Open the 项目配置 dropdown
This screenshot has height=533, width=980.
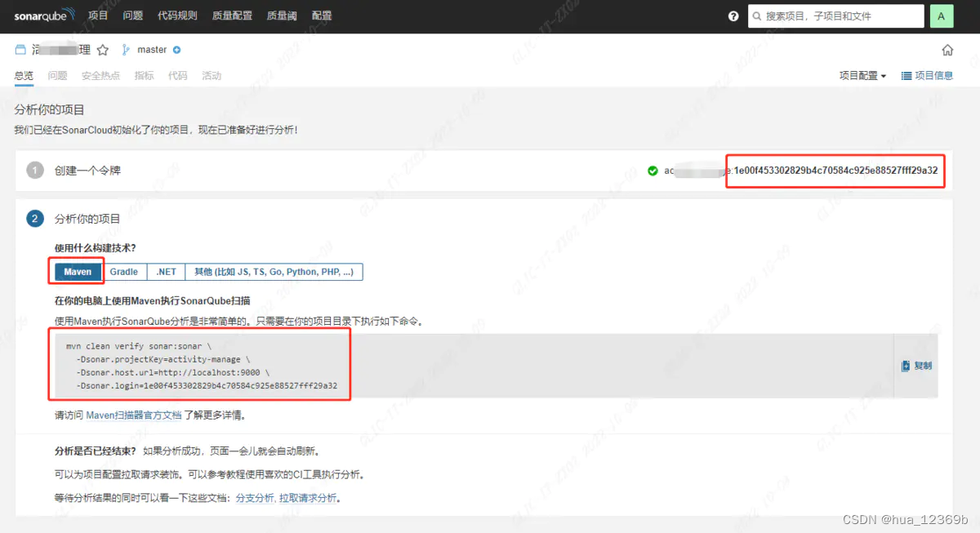[x=862, y=75]
